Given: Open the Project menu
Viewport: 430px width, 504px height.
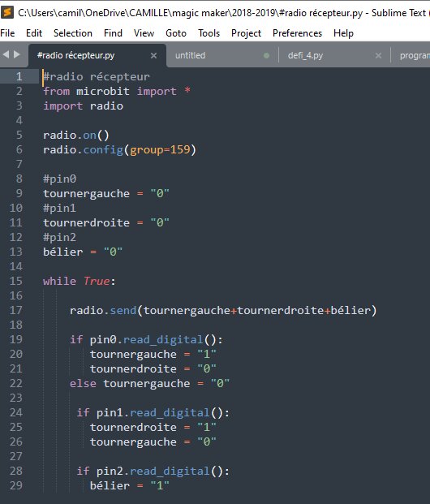Looking at the screenshot, I should 246,33.
